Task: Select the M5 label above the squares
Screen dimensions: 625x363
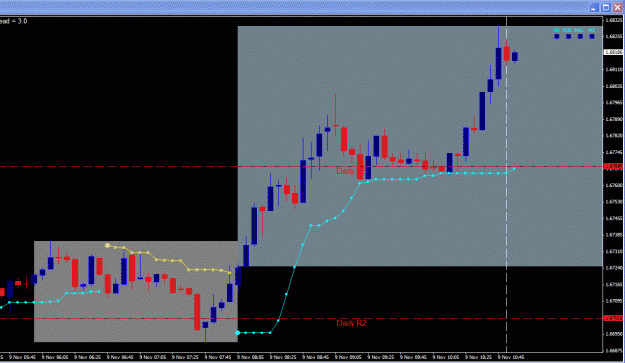Action: coord(592,30)
